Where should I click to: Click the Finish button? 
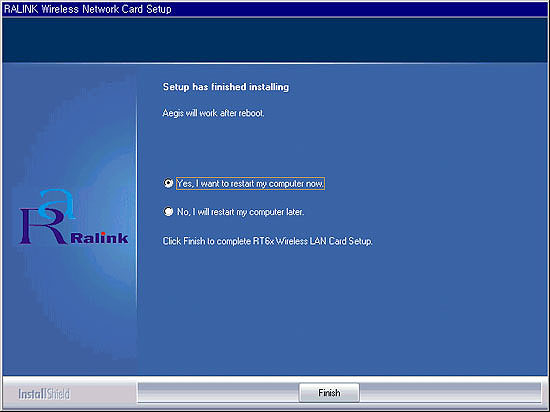tap(329, 393)
